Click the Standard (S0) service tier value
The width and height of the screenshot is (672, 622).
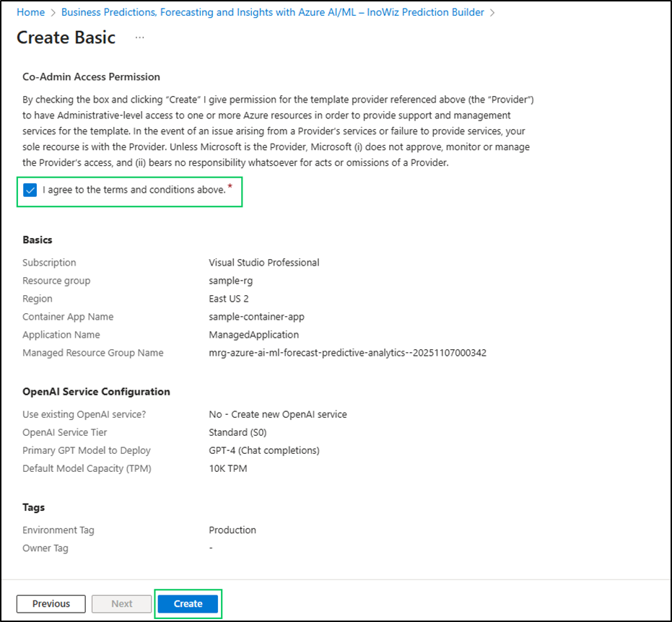point(237,432)
